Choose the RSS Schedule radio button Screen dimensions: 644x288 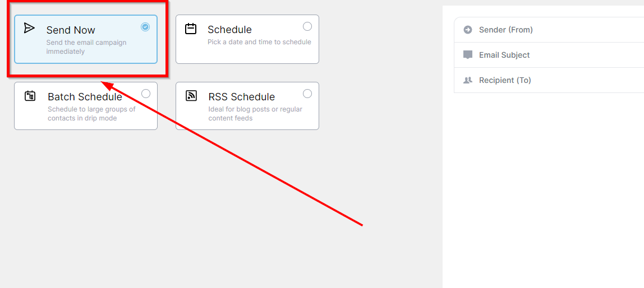(307, 94)
